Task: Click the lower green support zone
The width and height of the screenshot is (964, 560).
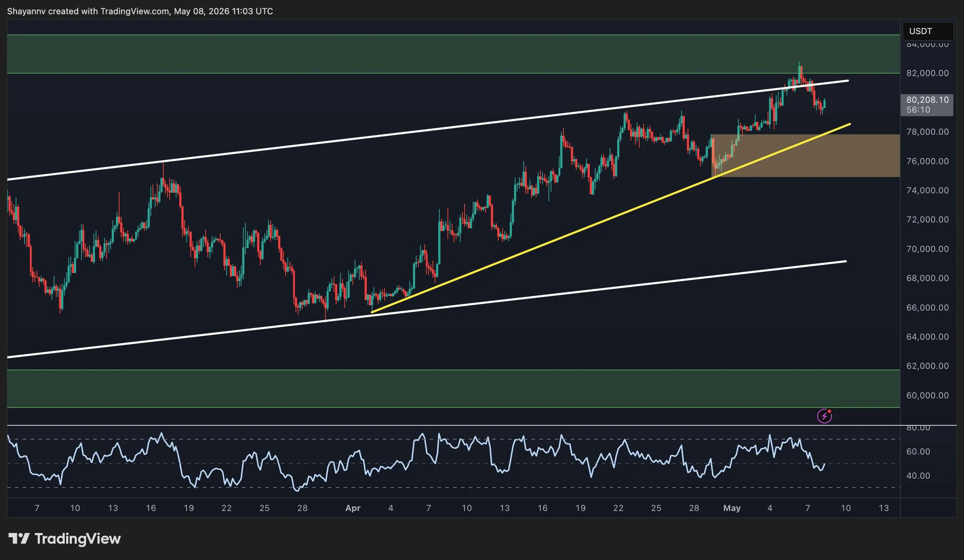Action: [453, 388]
